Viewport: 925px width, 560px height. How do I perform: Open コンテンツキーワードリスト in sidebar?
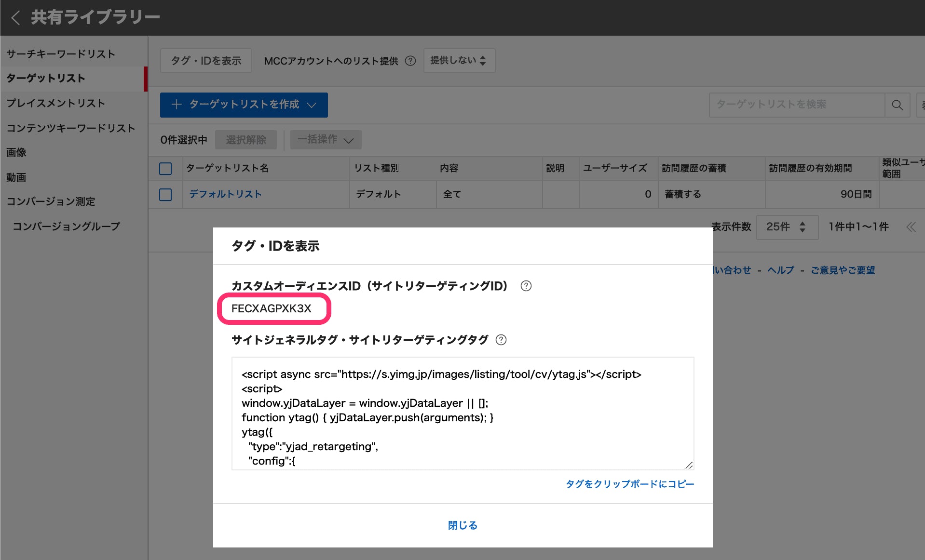[x=70, y=128]
